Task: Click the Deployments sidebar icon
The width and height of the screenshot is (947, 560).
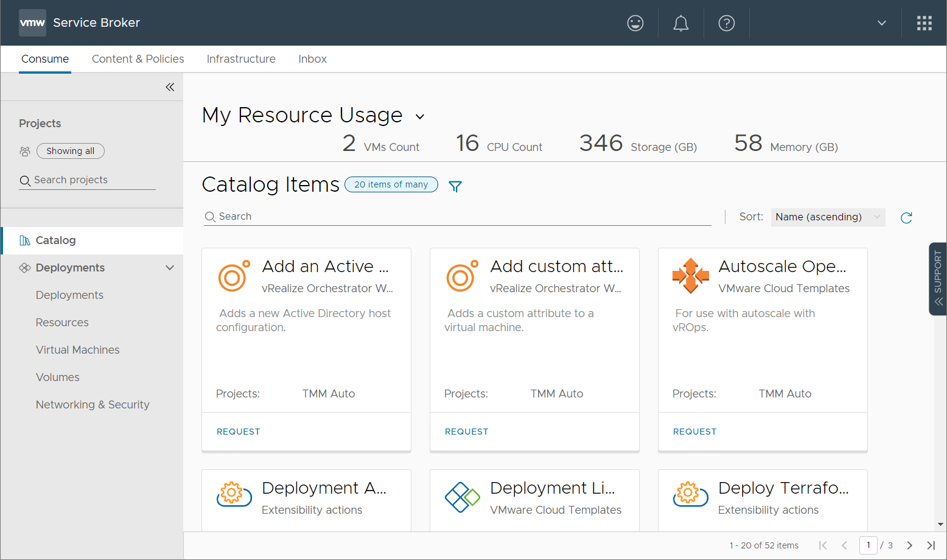Action: click(25, 268)
